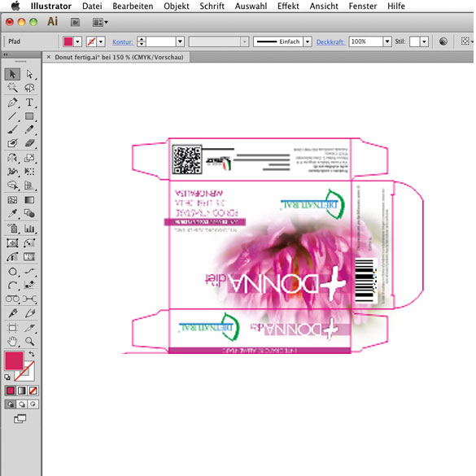Open the fill color dropdown arrow
This screenshot has width=476, height=476.
tap(78, 41)
